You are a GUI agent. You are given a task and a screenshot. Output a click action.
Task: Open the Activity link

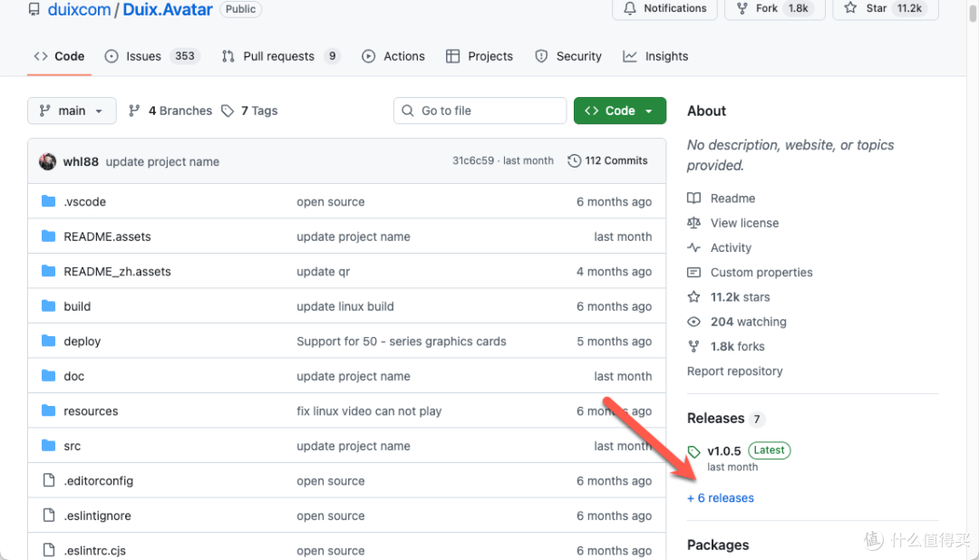click(732, 248)
